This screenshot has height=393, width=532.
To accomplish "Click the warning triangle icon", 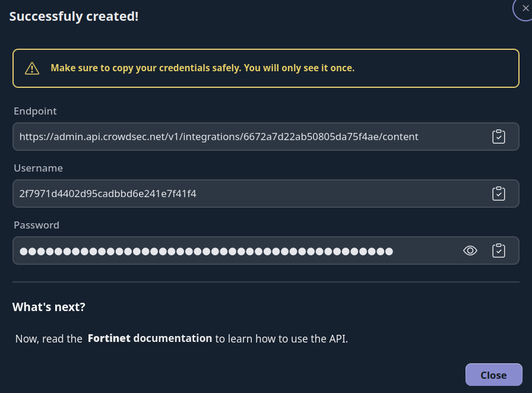I will pos(32,68).
